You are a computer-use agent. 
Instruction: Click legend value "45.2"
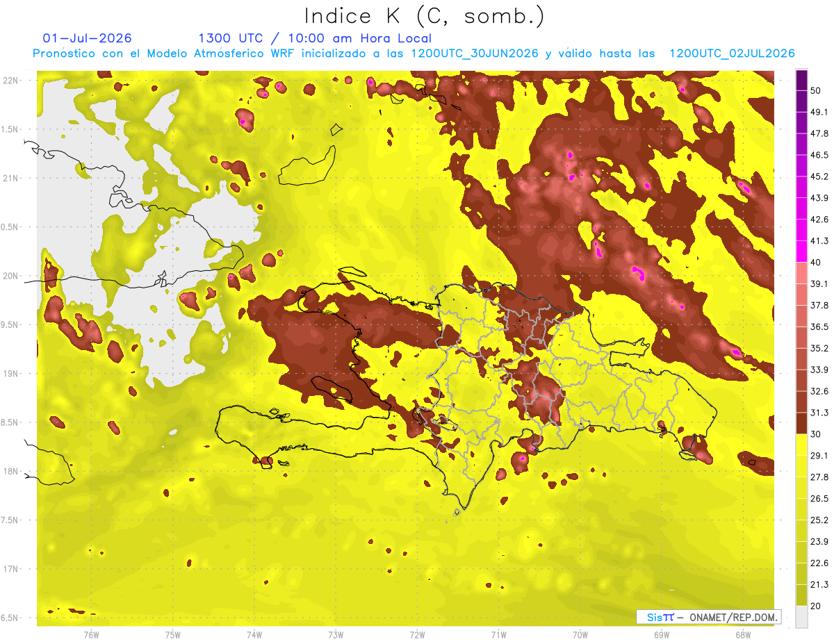click(x=819, y=176)
